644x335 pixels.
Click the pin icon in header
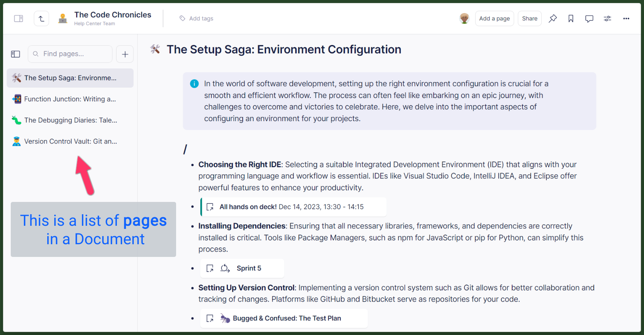(552, 18)
